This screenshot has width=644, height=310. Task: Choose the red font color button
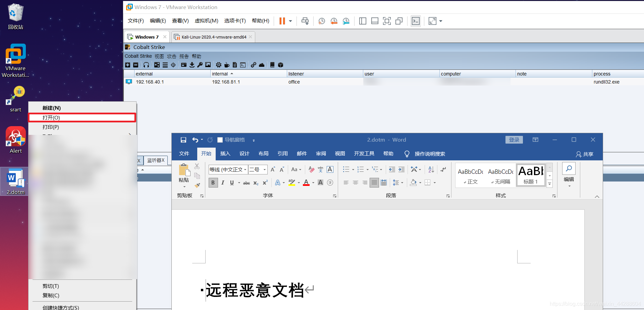306,183
